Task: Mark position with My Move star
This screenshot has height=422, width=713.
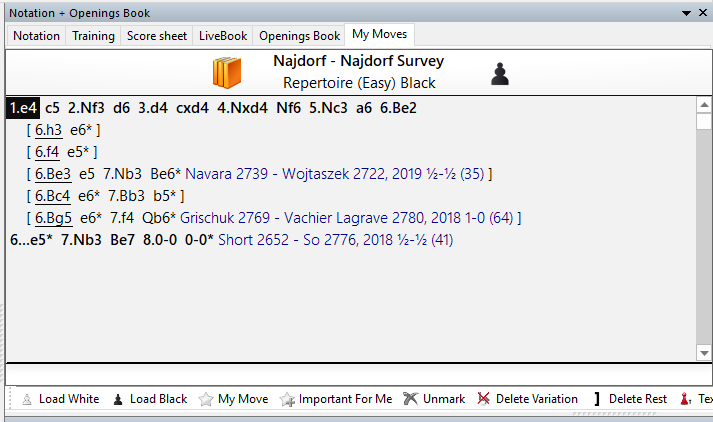Action: tap(206, 399)
